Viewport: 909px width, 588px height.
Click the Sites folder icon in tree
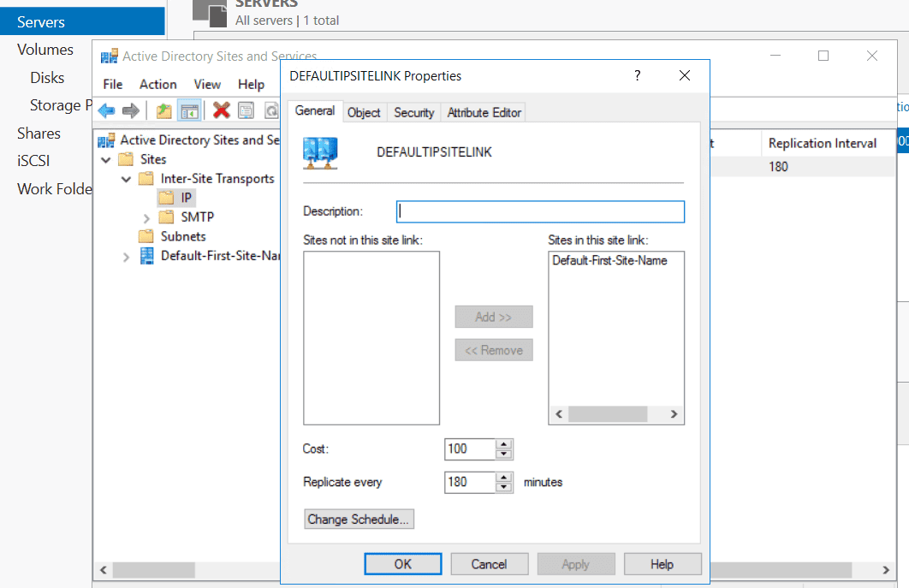click(126, 159)
